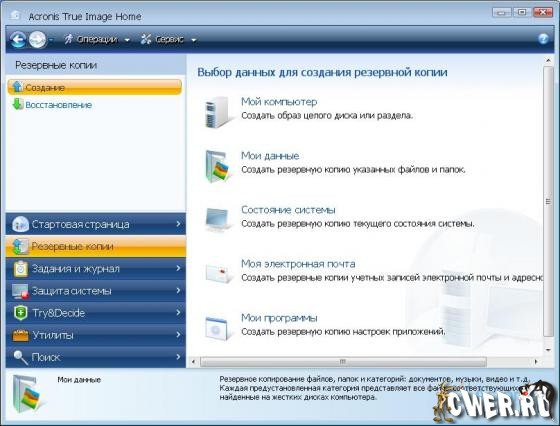Click the Поиск magnifying glass icon
Viewport: 560px width, 426px height.
tap(21, 357)
